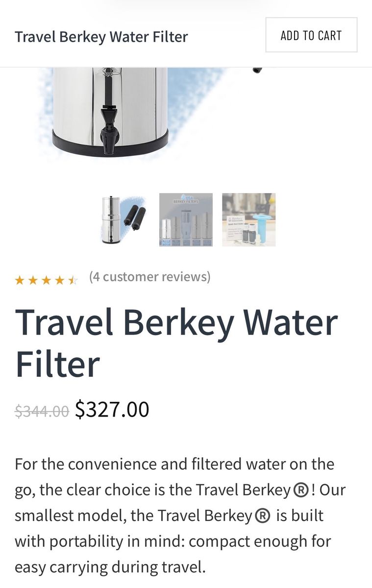Click the first gold rating star
Image resolution: width=372 pixels, height=588 pixels.
click(20, 280)
